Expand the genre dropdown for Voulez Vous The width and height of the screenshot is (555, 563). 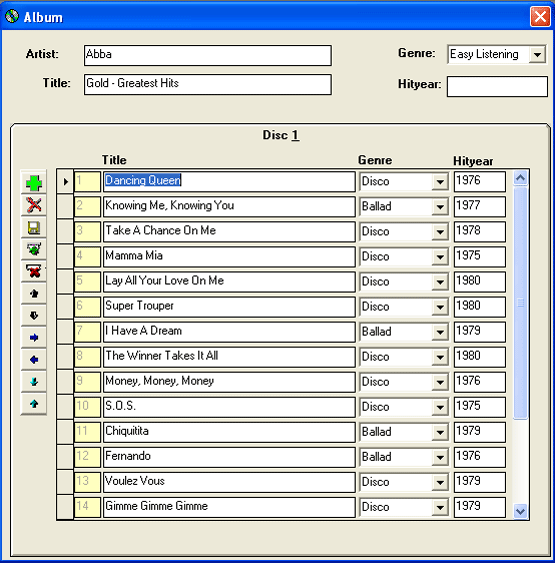440,482
